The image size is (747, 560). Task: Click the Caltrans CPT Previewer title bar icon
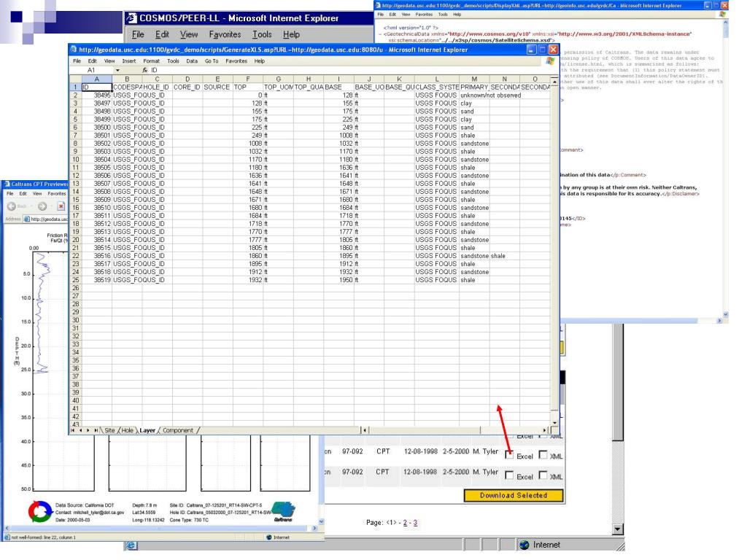7,184
